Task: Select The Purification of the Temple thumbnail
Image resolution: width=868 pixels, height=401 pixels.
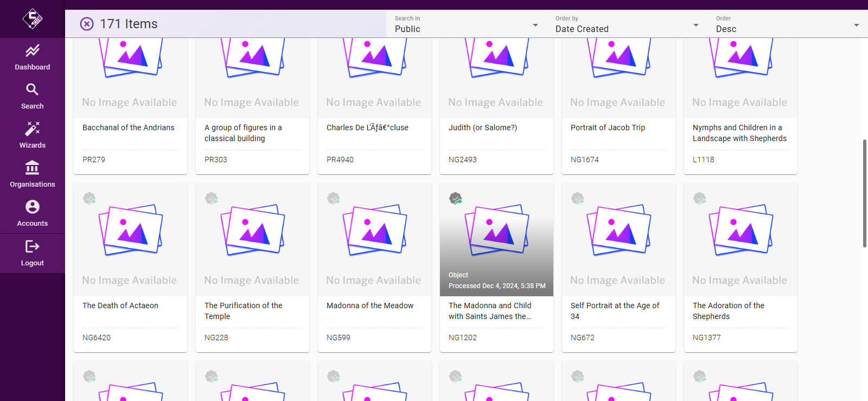Action: coord(252,240)
